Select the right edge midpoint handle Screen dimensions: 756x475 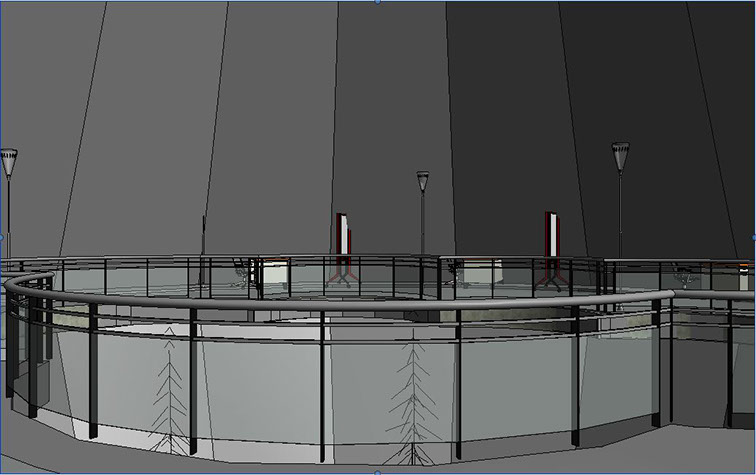753,237
